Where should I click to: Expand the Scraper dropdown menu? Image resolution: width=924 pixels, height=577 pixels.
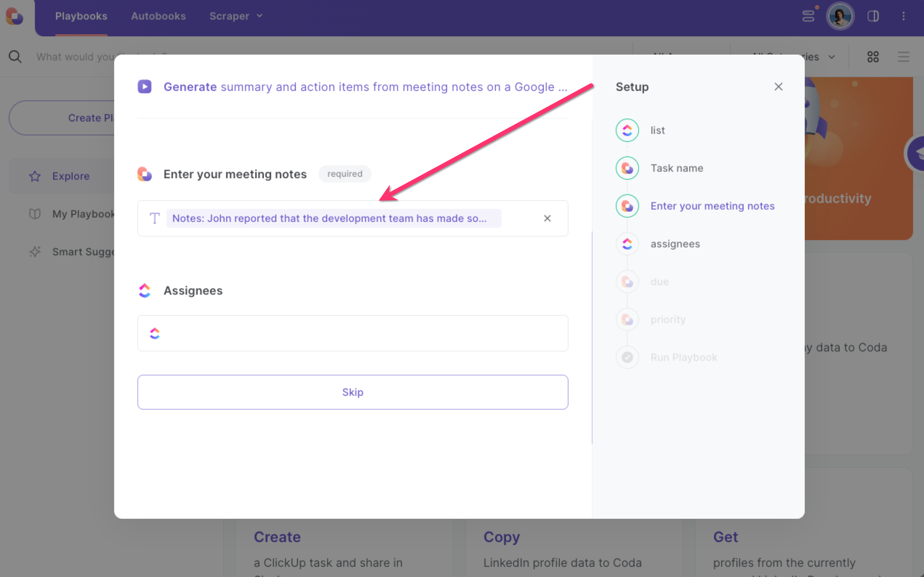click(x=236, y=16)
